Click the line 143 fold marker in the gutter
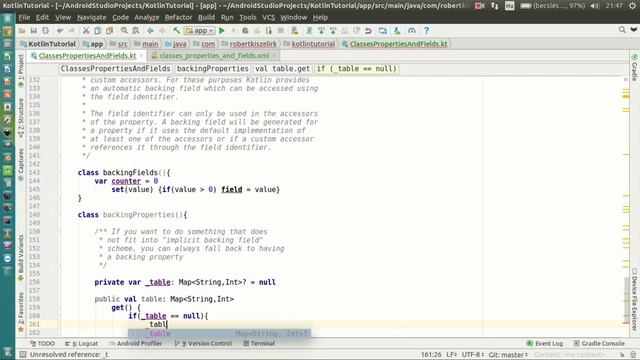The width and height of the screenshot is (640, 360). (58, 173)
